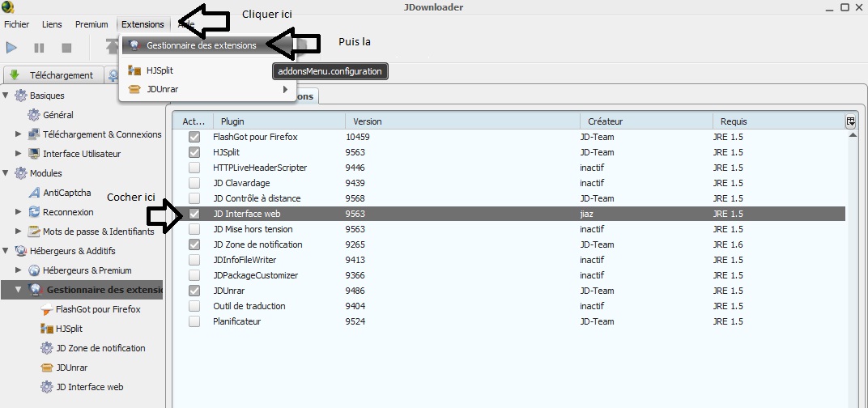
Task: Tick the Planificateur plugin checkbox
Action: pyautogui.click(x=194, y=321)
